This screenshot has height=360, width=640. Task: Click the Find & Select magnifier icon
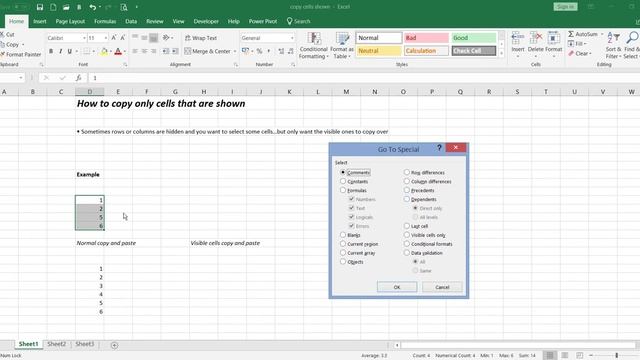[632, 38]
